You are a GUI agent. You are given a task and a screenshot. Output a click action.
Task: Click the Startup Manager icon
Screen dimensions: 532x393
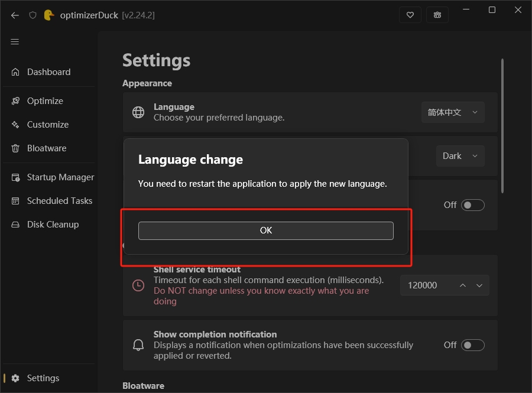15,177
